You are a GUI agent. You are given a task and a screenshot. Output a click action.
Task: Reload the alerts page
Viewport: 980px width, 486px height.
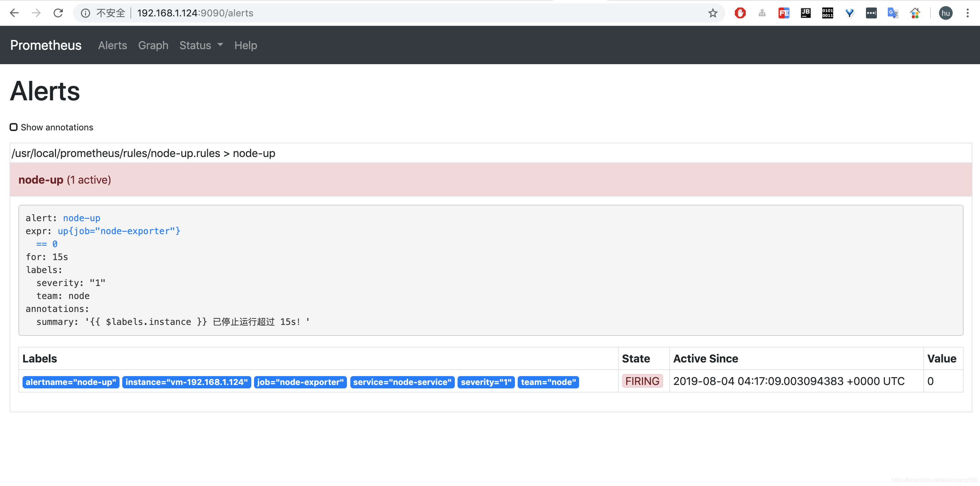(x=58, y=13)
